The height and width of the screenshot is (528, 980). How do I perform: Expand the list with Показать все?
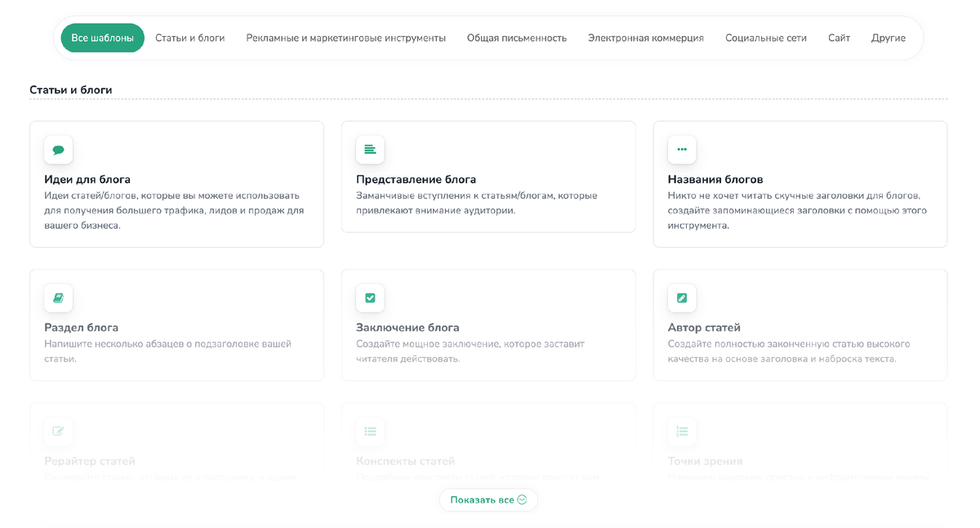click(x=488, y=500)
